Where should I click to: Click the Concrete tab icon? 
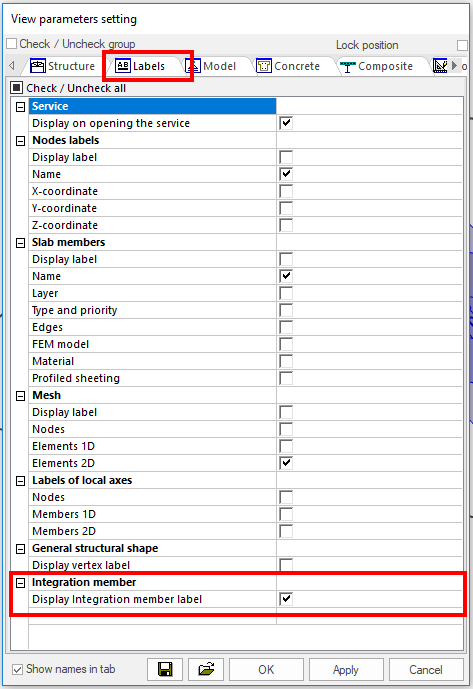264,66
